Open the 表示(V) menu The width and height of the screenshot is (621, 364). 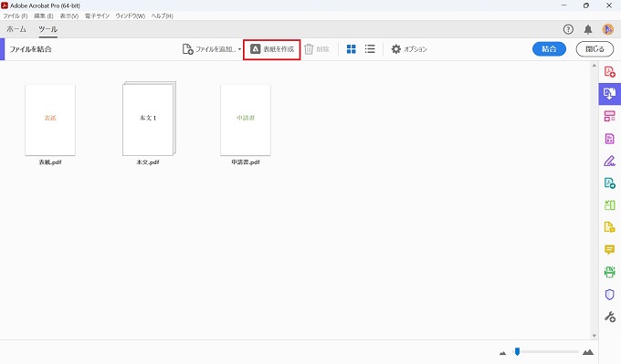69,16
